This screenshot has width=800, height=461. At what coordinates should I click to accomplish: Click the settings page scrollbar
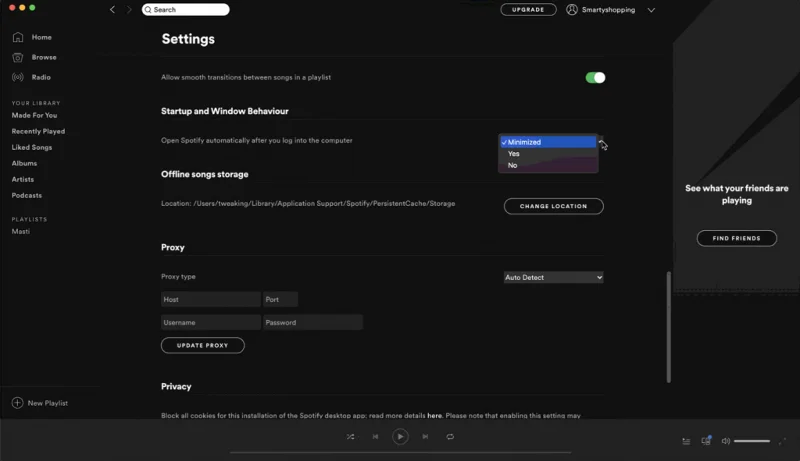click(x=668, y=327)
